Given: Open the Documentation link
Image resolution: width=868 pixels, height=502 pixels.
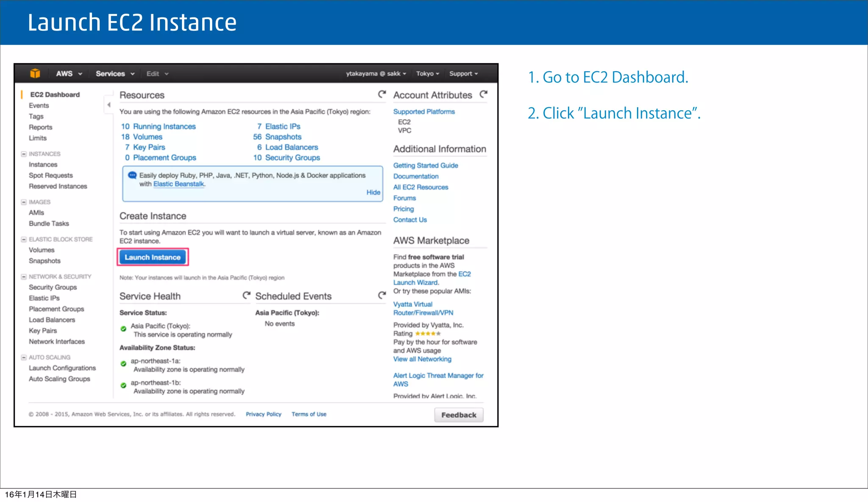Looking at the screenshot, I should click(x=416, y=176).
